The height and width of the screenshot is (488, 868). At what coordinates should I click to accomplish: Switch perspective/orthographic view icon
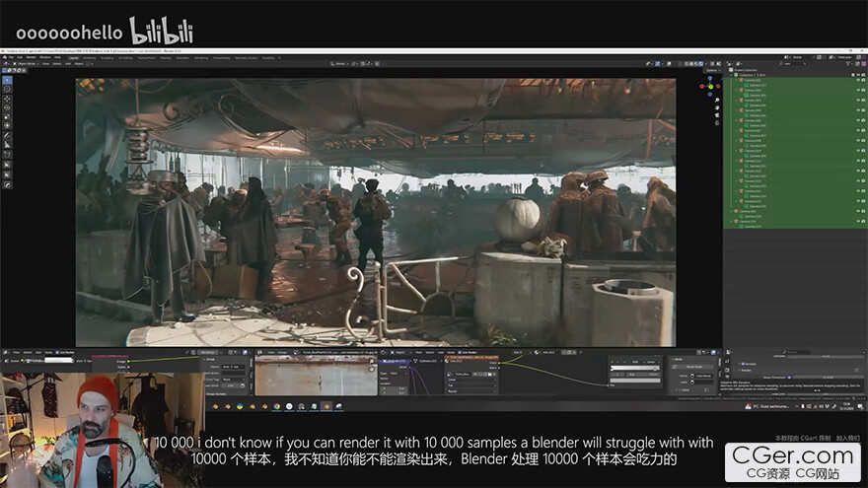tap(717, 122)
